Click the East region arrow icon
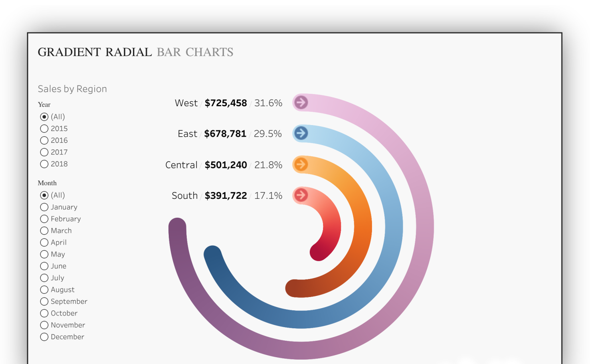The height and width of the screenshot is (364, 590). pyautogui.click(x=301, y=133)
